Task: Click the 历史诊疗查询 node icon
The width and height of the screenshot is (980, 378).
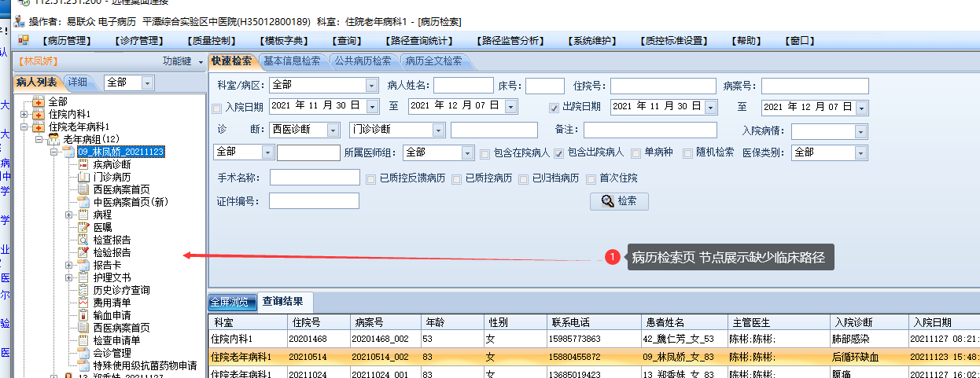Action: tap(83, 290)
